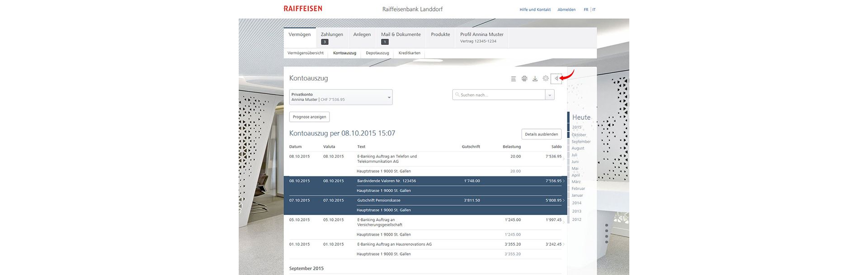
Task: Click the Datum column header
Action: click(295, 147)
